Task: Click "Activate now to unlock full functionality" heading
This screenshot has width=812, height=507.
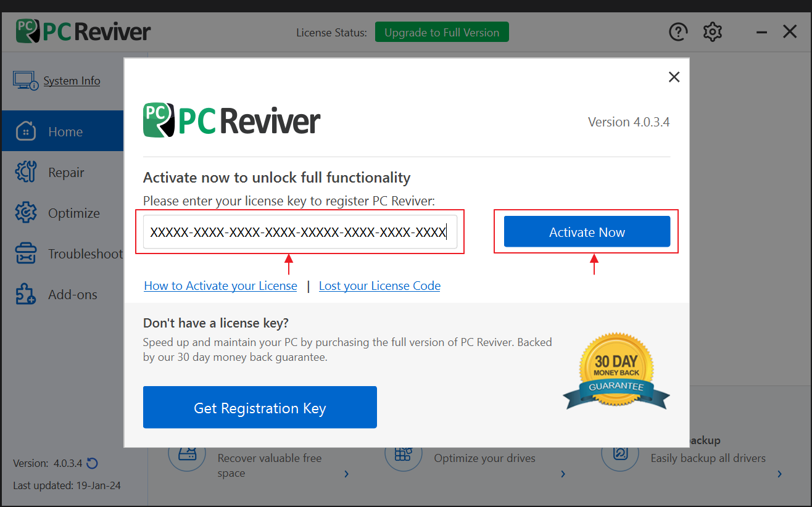Action: (276, 178)
